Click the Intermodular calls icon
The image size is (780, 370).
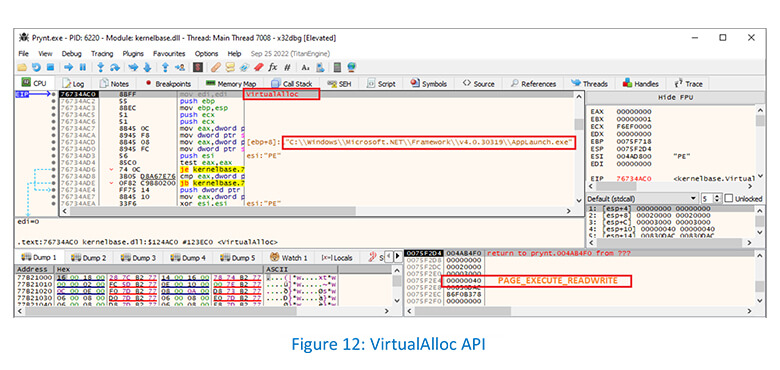click(320, 67)
